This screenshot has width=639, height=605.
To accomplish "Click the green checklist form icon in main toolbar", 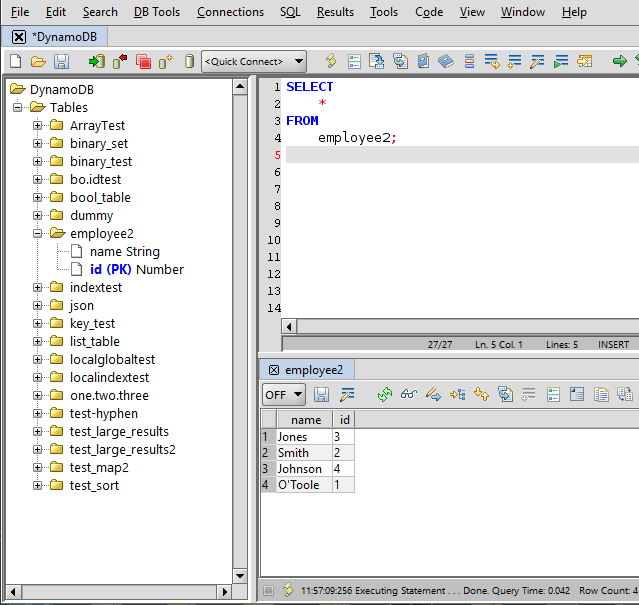I will pos(354,62).
